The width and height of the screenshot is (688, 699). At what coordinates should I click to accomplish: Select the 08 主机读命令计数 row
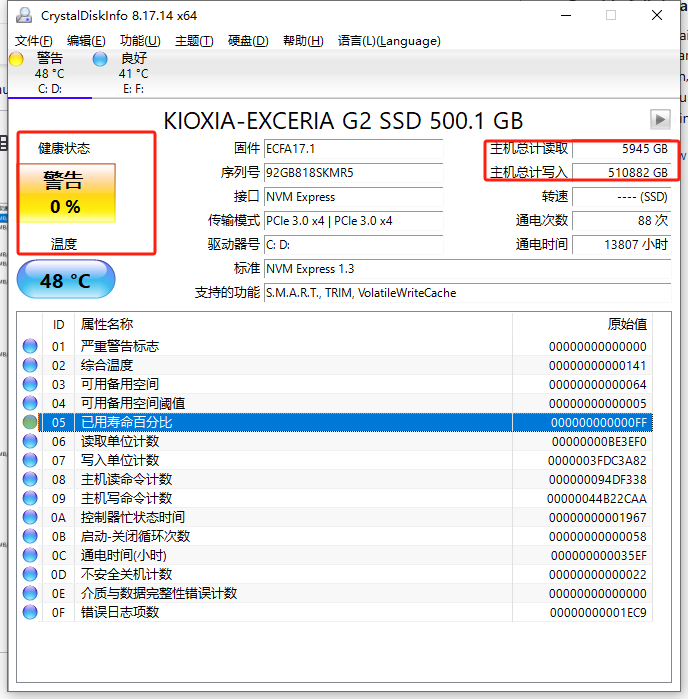[x=337, y=480]
